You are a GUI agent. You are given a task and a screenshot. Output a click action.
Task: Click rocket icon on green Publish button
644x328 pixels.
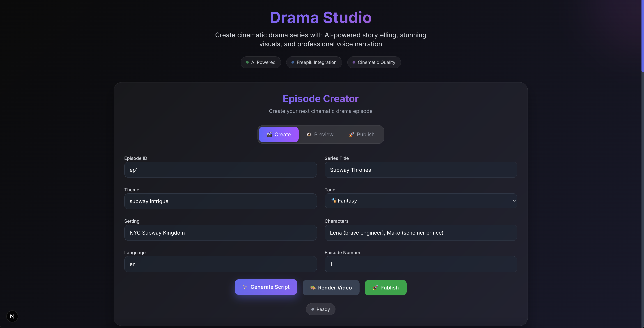375,288
